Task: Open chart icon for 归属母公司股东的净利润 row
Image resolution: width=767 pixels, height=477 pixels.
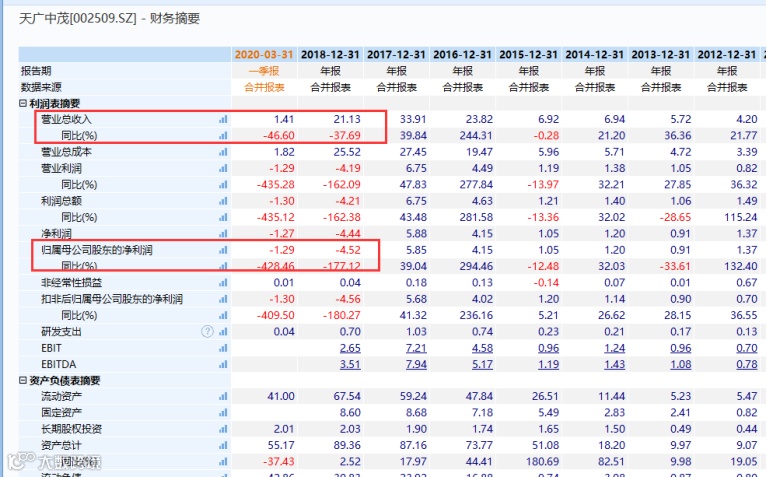Action: coord(223,250)
